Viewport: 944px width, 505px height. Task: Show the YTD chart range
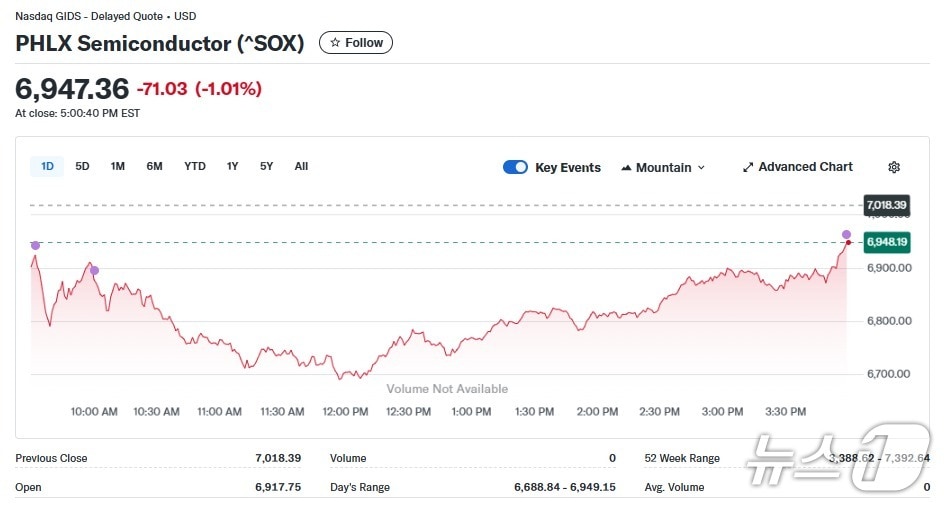195,166
